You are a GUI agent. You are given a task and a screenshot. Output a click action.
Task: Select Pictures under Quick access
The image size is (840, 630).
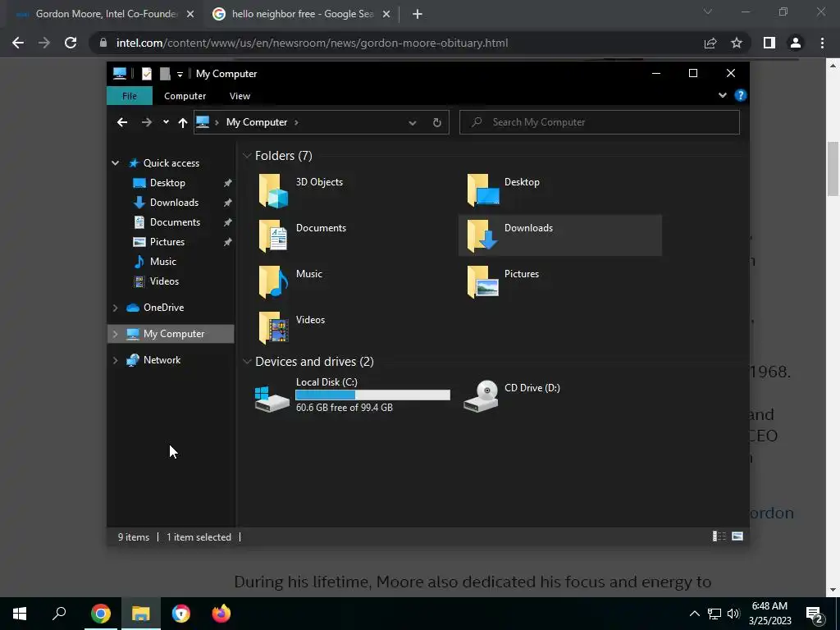point(167,242)
